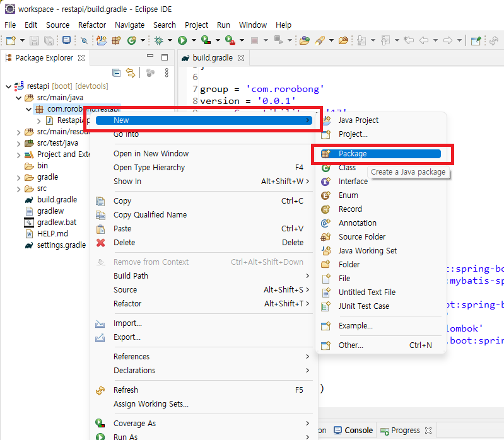Click Collapse All in Package Explorer

click(116, 73)
